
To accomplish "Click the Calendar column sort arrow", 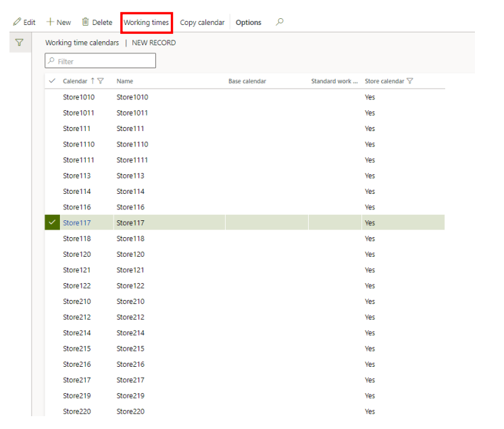I will [93, 81].
